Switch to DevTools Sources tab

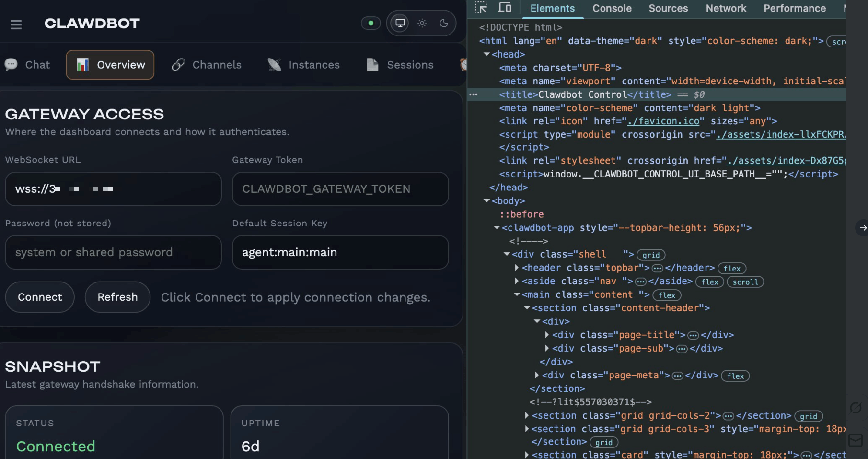coord(668,8)
